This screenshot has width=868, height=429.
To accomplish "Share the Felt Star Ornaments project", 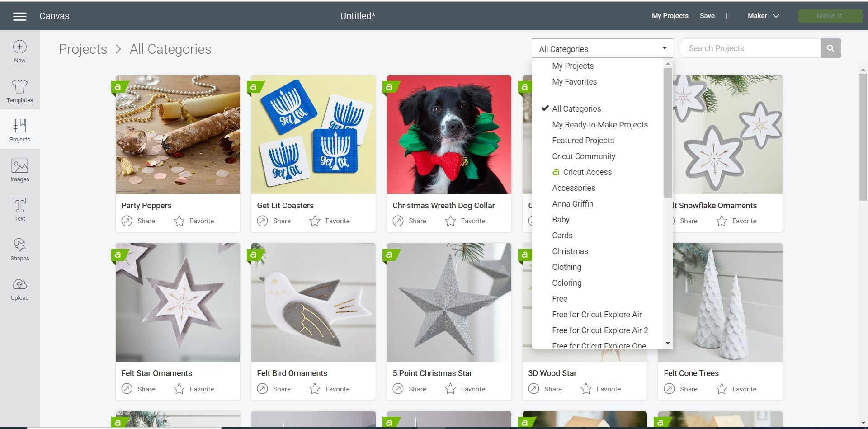I will (138, 389).
